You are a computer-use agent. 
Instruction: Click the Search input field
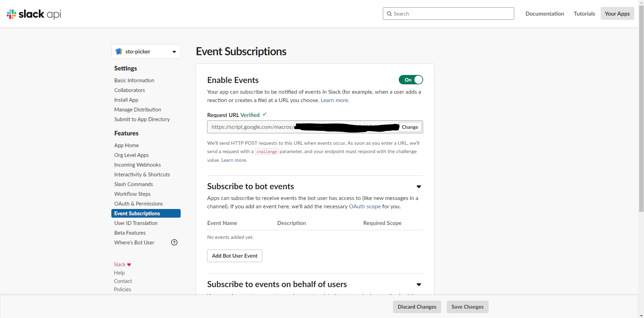[448, 14]
